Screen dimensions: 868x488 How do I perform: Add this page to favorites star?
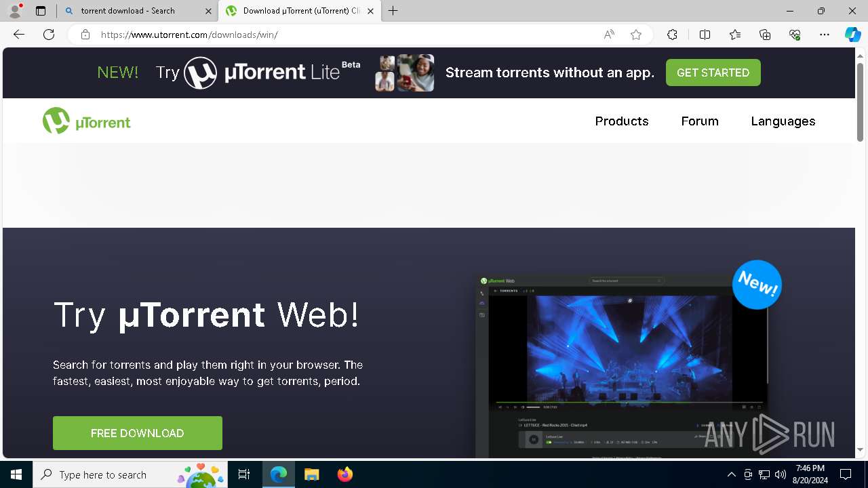[x=636, y=35]
